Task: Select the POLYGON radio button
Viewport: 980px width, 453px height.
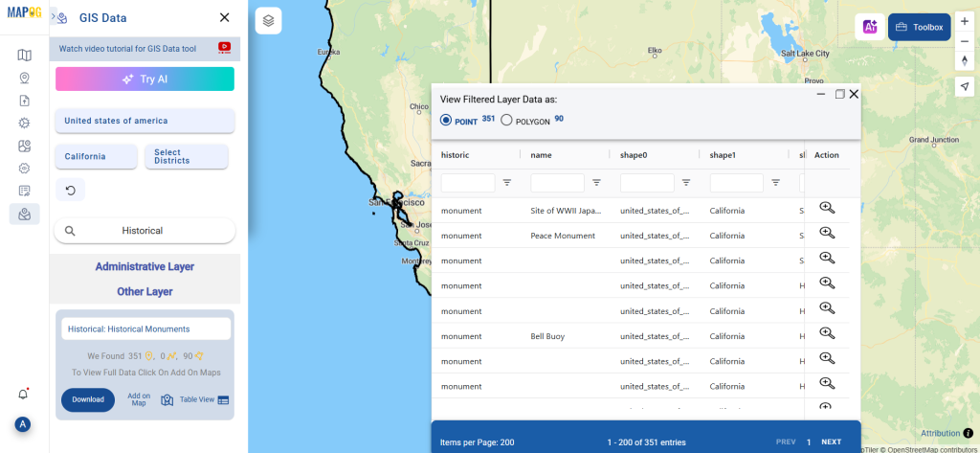Action: pos(507,121)
